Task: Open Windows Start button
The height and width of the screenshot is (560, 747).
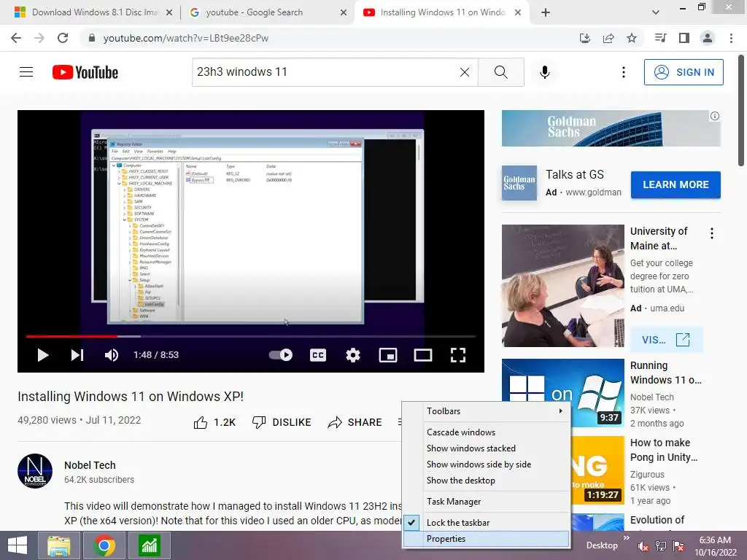Action: (x=18, y=545)
